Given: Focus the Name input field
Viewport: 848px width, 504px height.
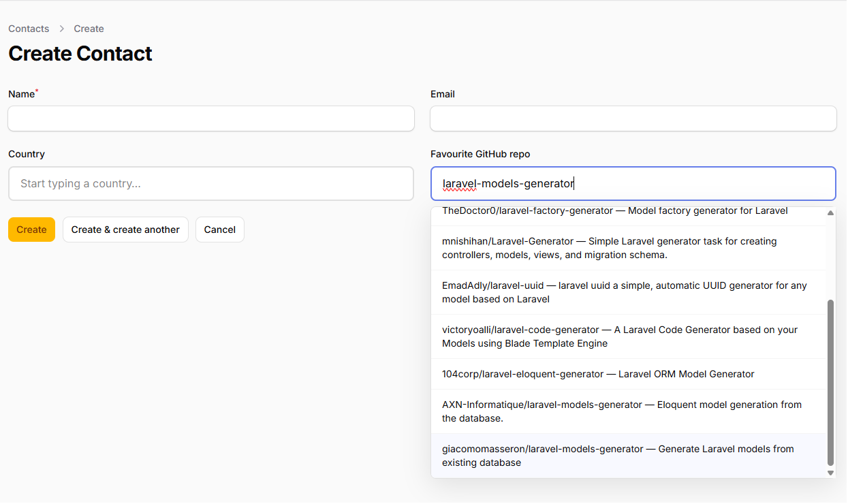Looking at the screenshot, I should (x=211, y=119).
